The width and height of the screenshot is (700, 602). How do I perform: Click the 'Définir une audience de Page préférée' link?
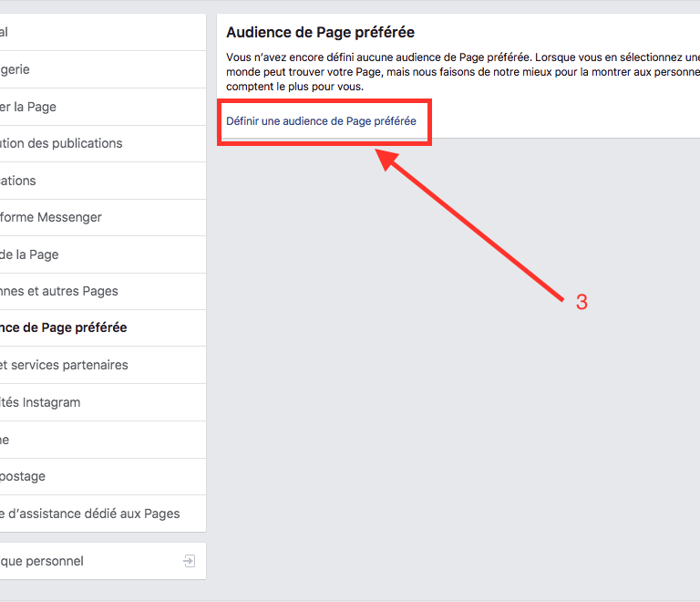point(321,121)
